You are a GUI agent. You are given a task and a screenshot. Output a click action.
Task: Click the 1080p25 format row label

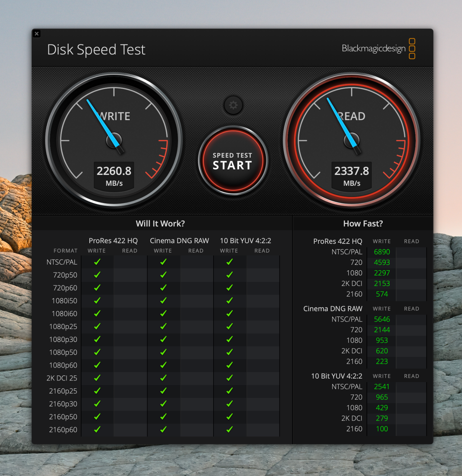(x=63, y=327)
